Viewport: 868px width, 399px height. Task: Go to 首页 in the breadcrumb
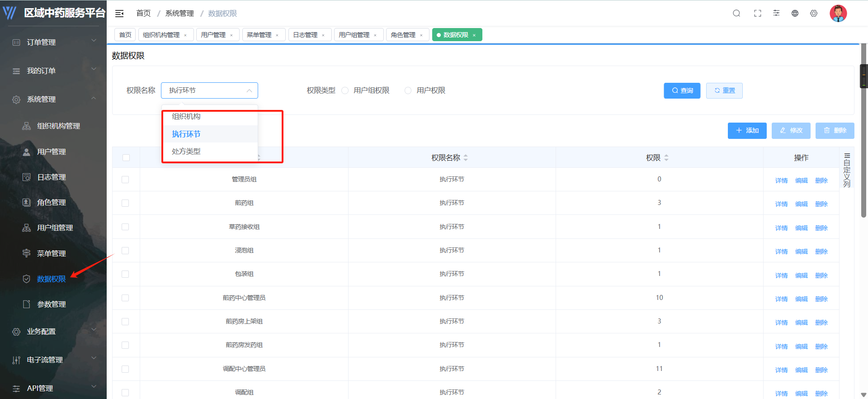pos(143,14)
